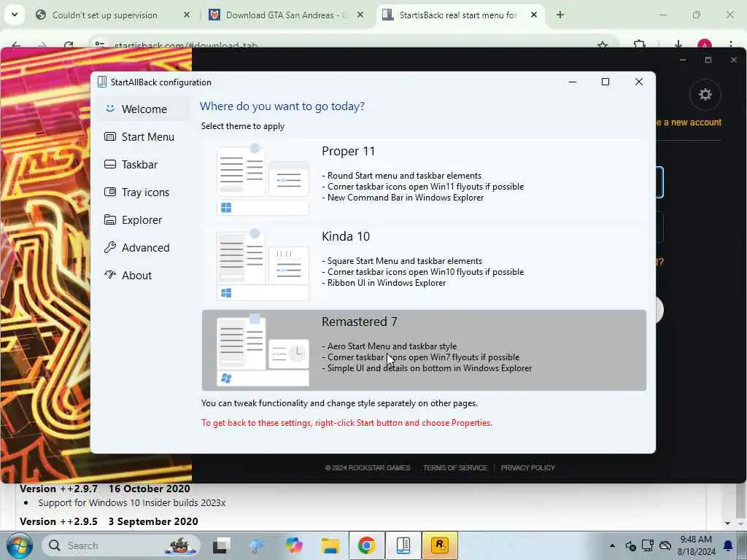Open the Taskbar settings page
The height and width of the screenshot is (560, 747).
(144, 164)
